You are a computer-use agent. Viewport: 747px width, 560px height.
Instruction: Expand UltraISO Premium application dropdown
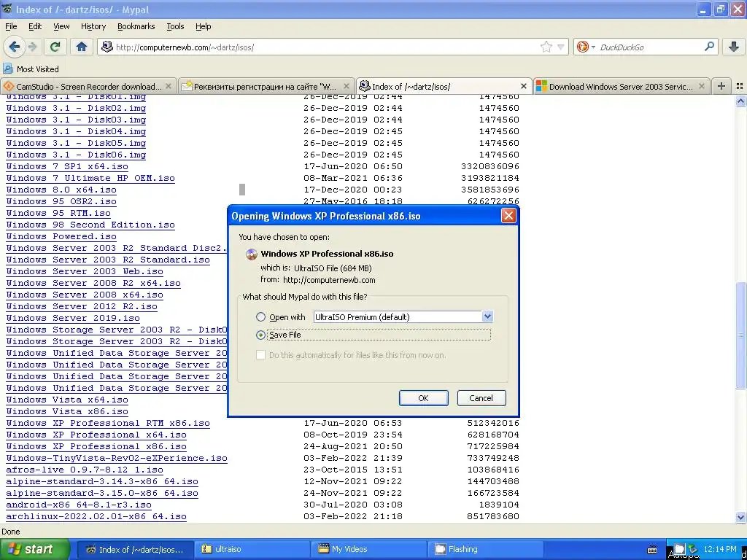coord(487,316)
